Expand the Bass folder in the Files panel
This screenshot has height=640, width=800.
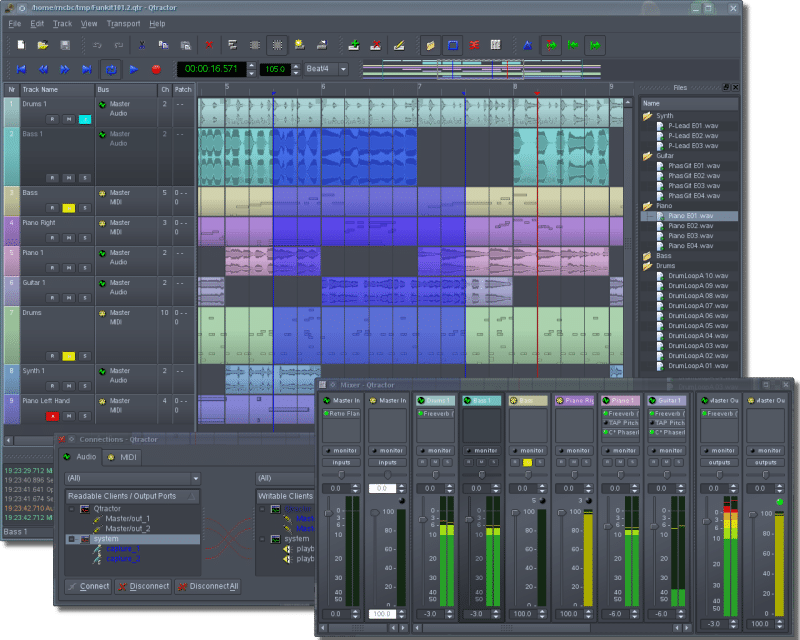click(x=647, y=256)
